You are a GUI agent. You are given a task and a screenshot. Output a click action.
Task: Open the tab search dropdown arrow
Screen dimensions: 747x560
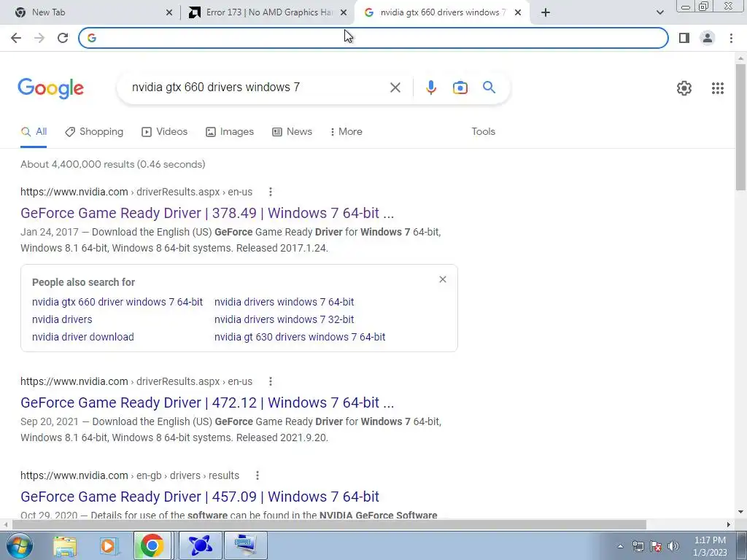(x=659, y=13)
